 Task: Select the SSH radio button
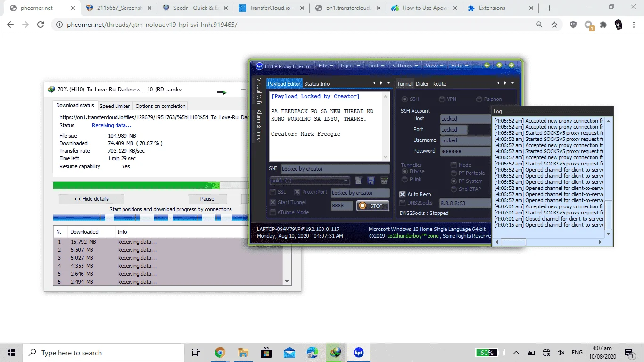point(405,99)
